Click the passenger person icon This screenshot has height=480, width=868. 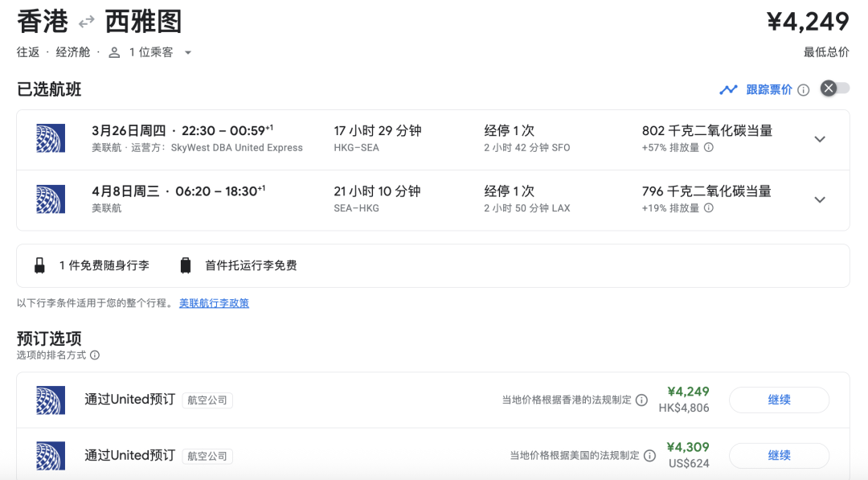tap(114, 52)
